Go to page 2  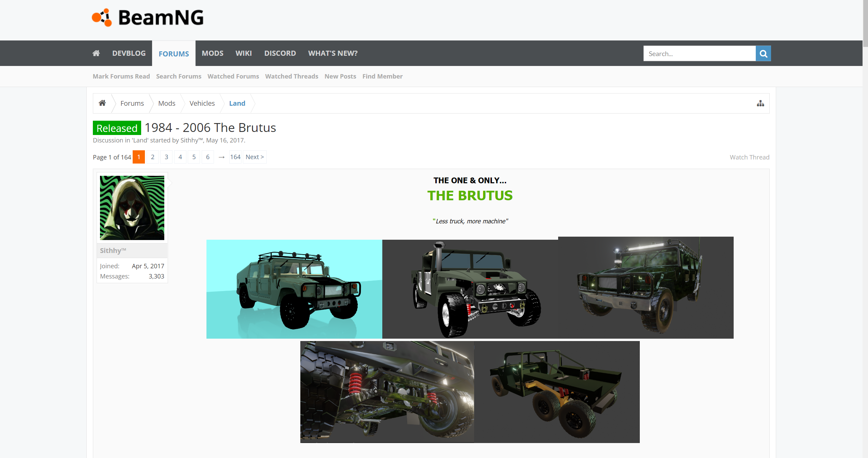pyautogui.click(x=153, y=157)
